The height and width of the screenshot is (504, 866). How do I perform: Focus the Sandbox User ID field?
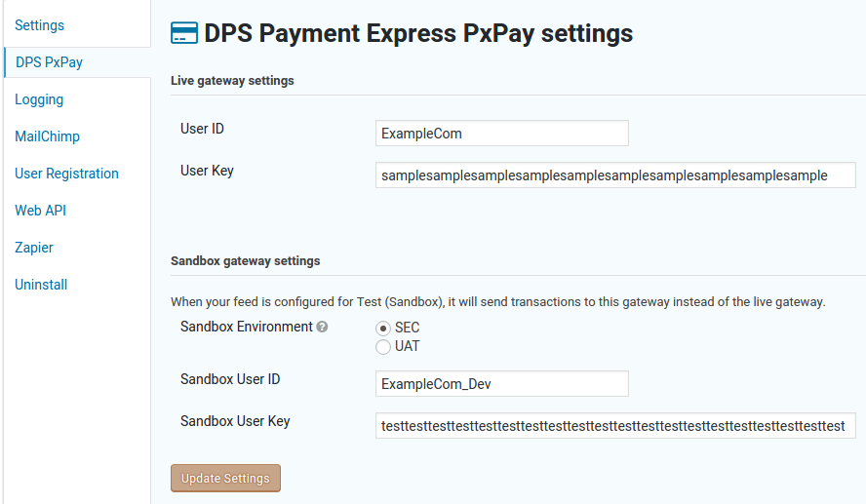tap(502, 384)
